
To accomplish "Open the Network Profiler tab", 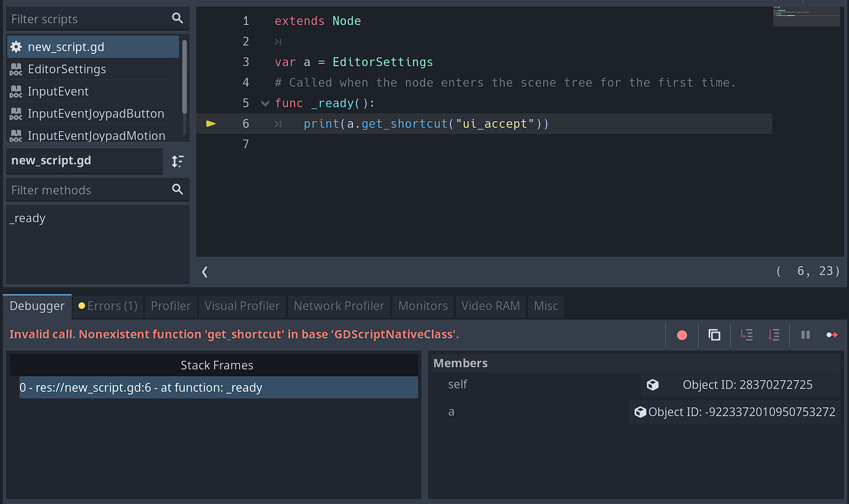I will coord(339,306).
